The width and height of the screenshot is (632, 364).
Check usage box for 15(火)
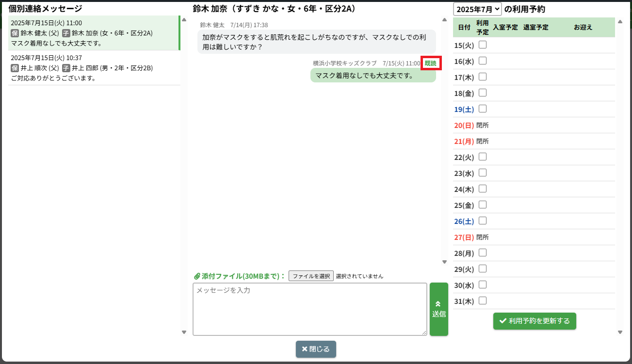(483, 45)
